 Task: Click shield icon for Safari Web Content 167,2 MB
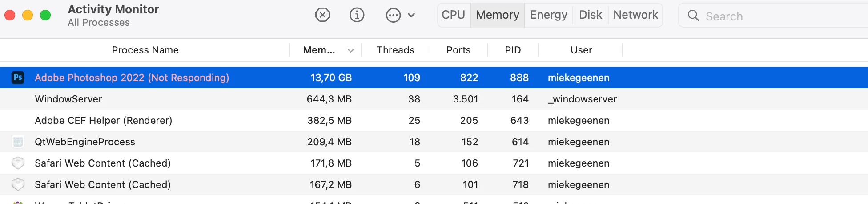point(18,184)
